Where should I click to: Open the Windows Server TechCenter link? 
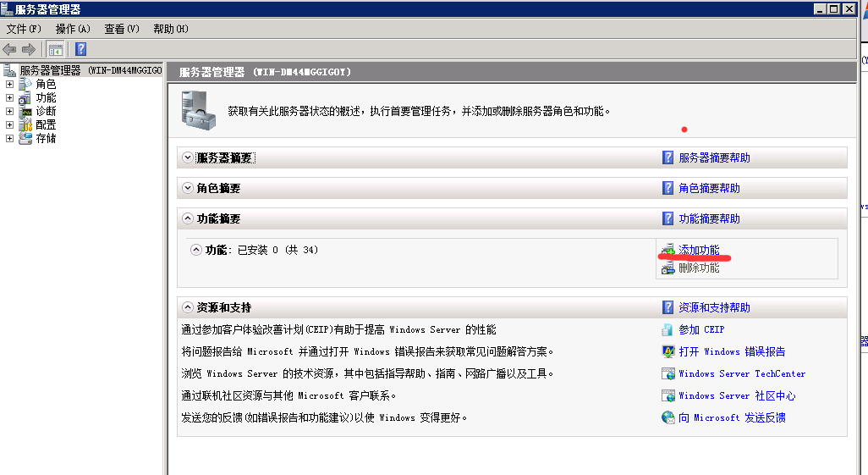point(742,374)
